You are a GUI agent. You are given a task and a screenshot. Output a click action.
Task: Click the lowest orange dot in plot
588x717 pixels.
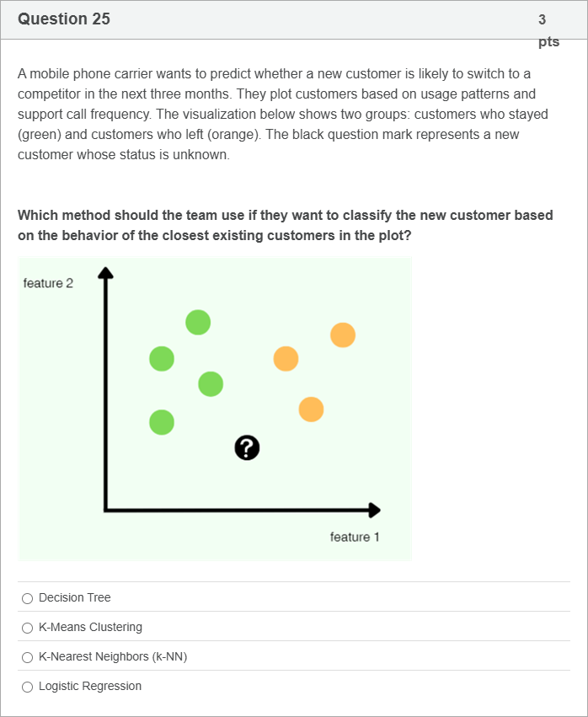click(311, 409)
